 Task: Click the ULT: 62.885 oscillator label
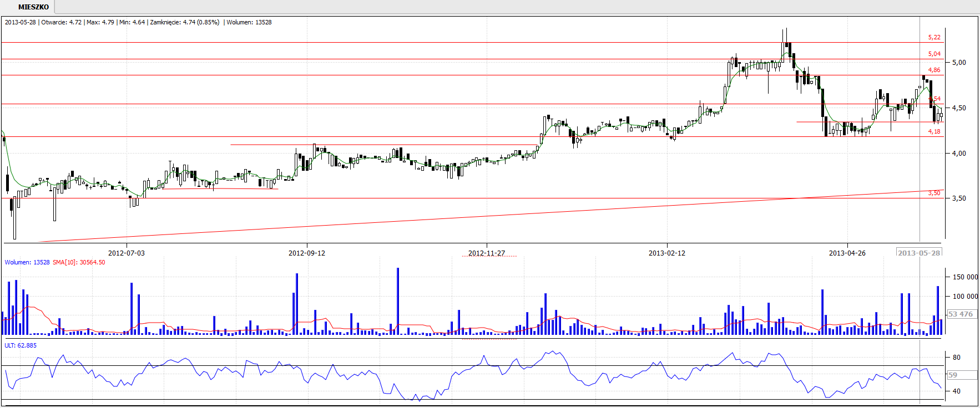(x=21, y=345)
